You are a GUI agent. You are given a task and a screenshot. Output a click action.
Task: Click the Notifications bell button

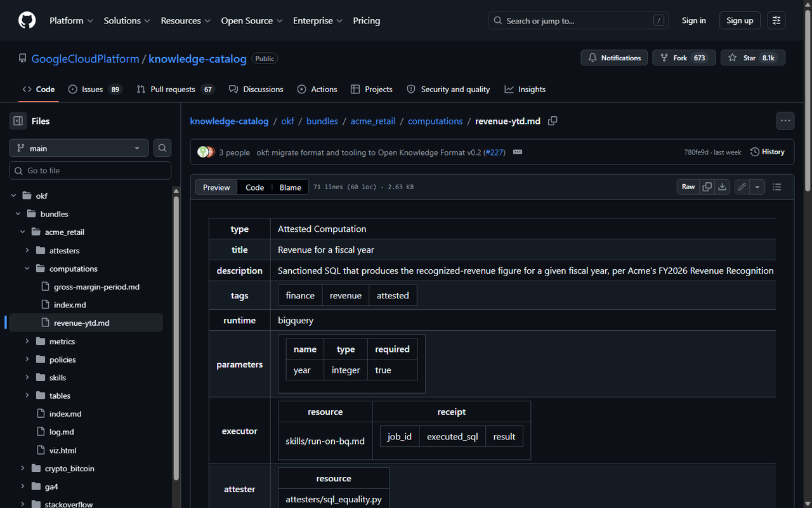click(614, 58)
